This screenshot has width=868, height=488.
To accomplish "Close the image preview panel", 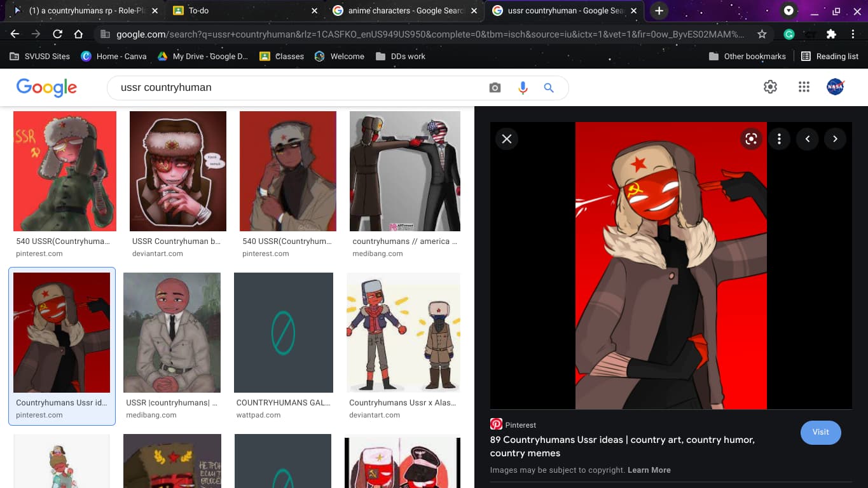I will [507, 139].
